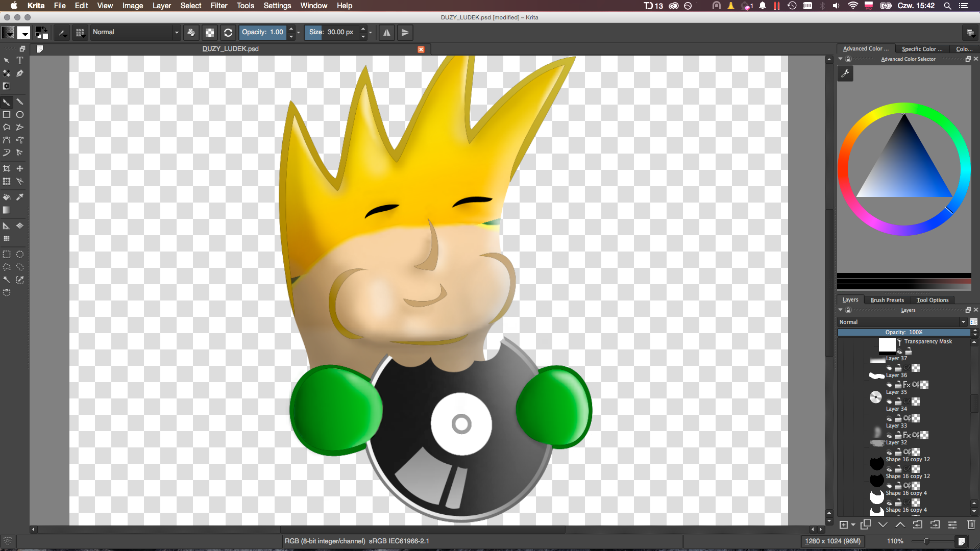Hide Layer 35 with its eye icon
Image resolution: width=980 pixels, height=551 pixels.
click(x=889, y=402)
